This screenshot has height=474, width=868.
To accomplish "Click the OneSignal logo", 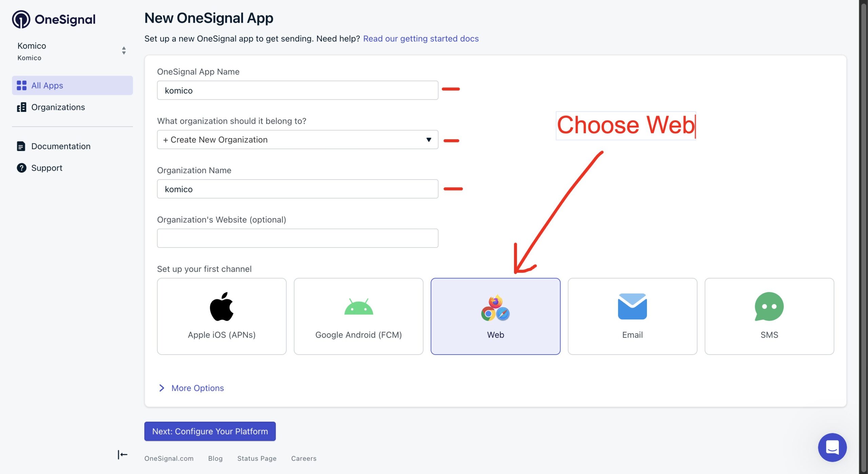I will click(x=53, y=19).
